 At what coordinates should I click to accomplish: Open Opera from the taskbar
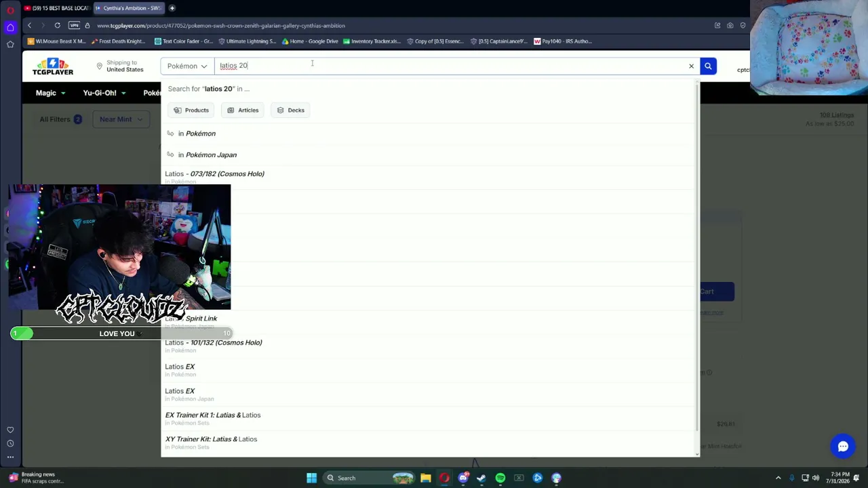click(444, 478)
